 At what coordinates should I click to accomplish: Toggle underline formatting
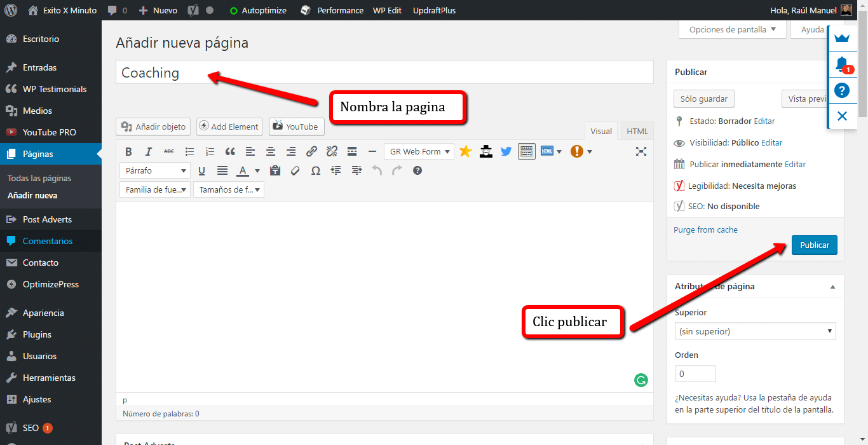tap(202, 170)
